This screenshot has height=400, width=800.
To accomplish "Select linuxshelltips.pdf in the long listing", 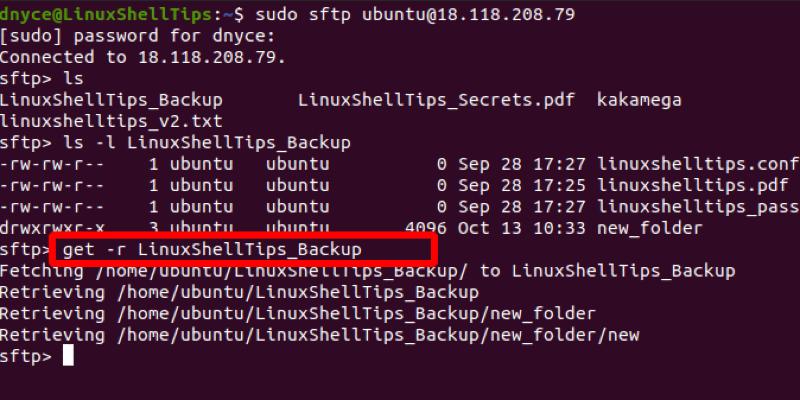I will click(693, 185).
